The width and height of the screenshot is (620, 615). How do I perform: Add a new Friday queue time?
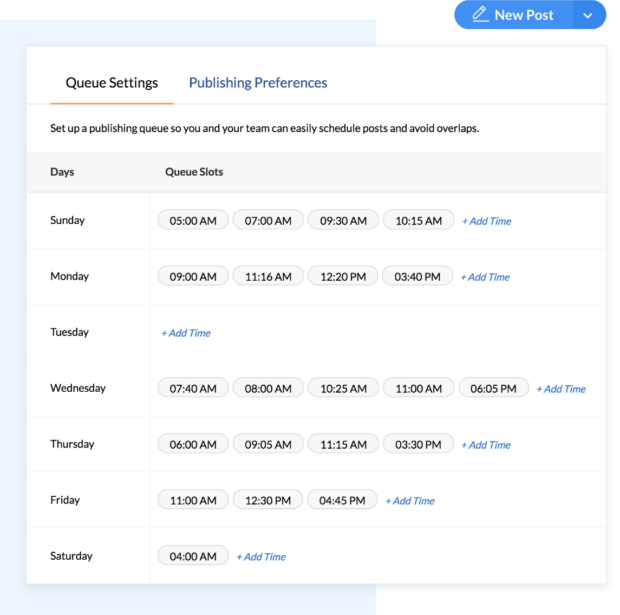[410, 501]
